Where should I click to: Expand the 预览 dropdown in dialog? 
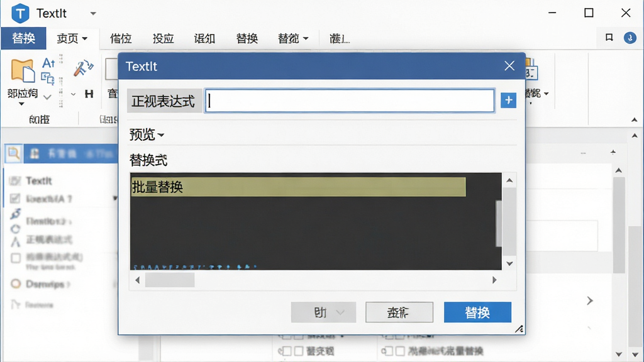click(x=147, y=134)
